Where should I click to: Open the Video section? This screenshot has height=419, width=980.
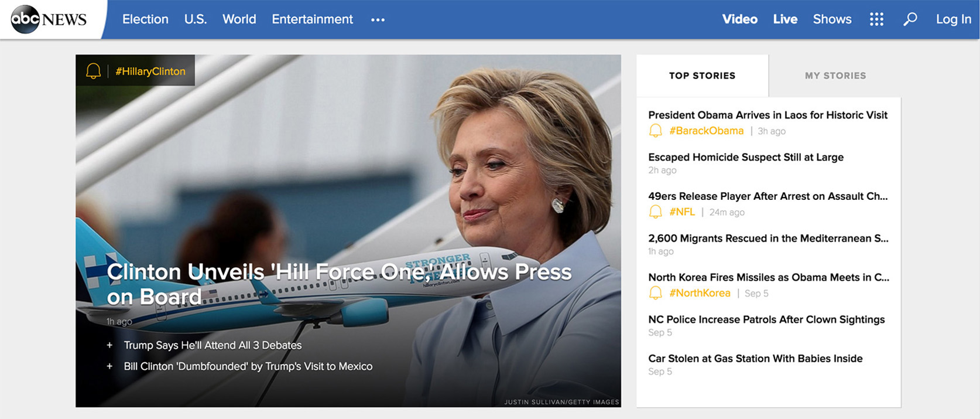[739, 19]
